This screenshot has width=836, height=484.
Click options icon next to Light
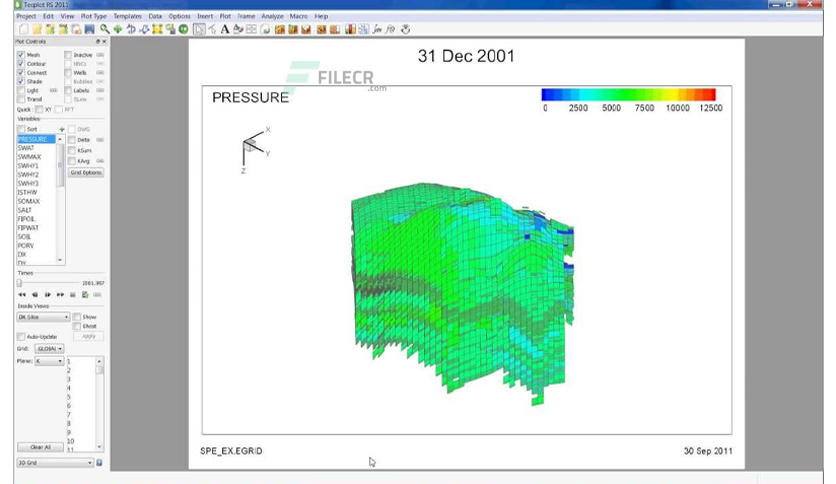click(53, 91)
